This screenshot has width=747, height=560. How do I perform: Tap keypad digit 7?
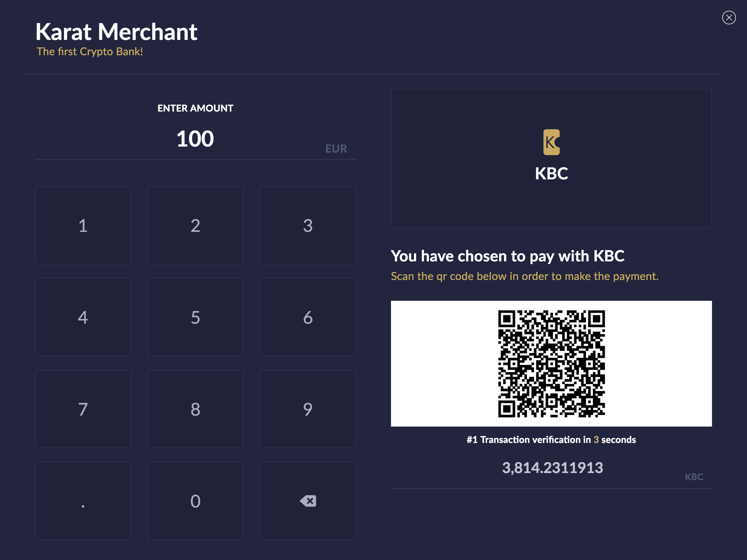coord(83,409)
